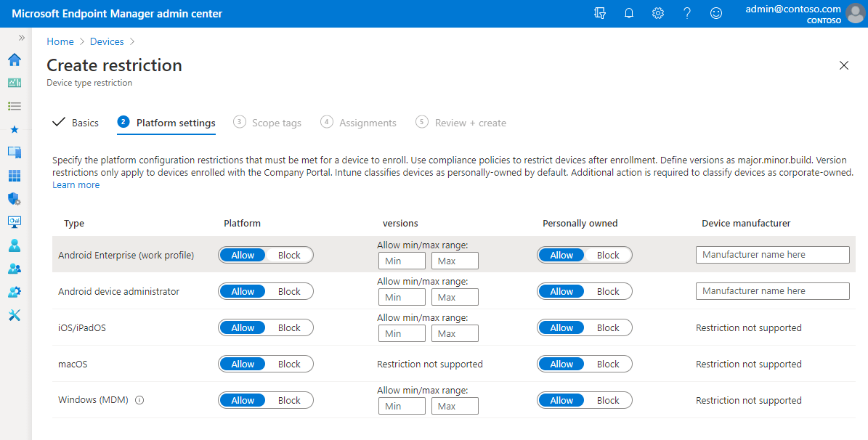Open the Users icon
The height and width of the screenshot is (440, 868).
coord(14,245)
